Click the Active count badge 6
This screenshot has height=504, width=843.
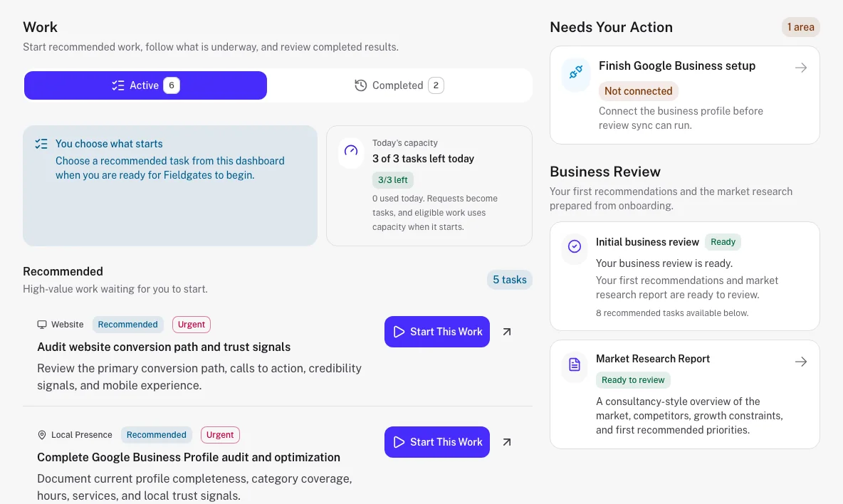(x=172, y=85)
